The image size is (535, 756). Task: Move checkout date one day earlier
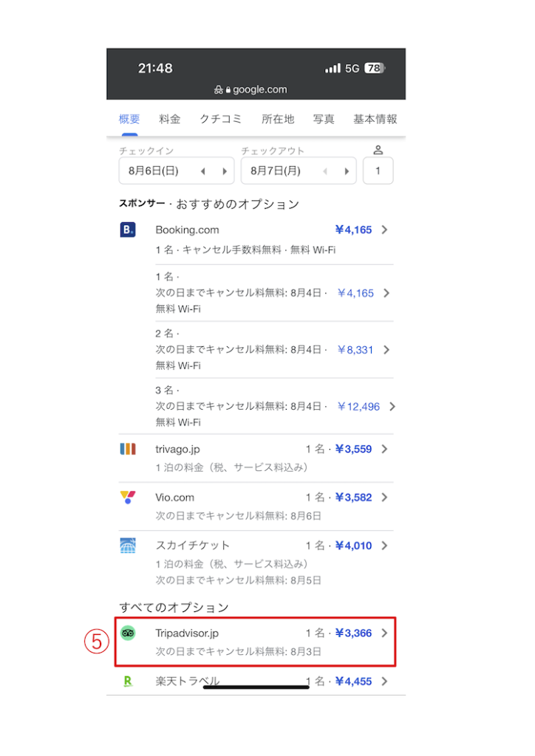click(325, 171)
